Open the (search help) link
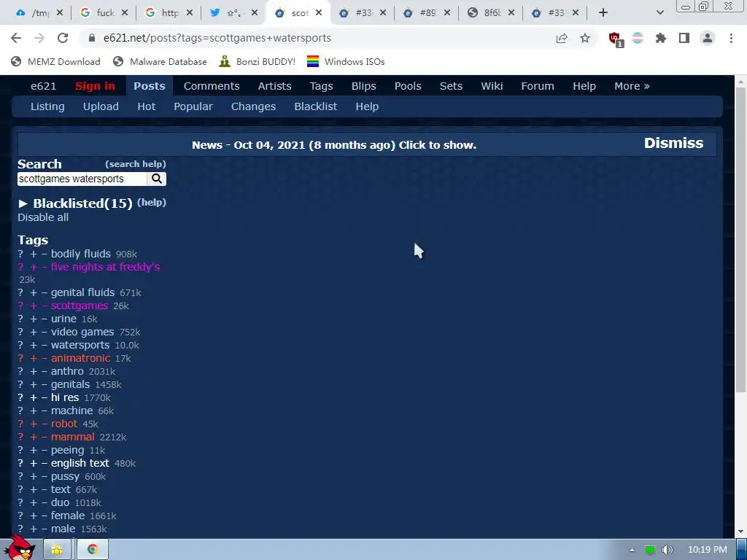 click(x=136, y=164)
